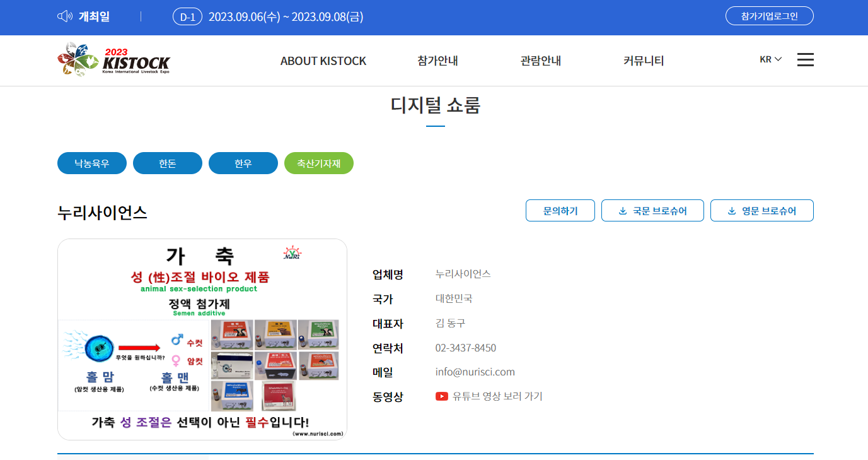Viewport: 868px width, 460px height.
Task: Open the 관람안내 menu
Action: [x=541, y=61]
